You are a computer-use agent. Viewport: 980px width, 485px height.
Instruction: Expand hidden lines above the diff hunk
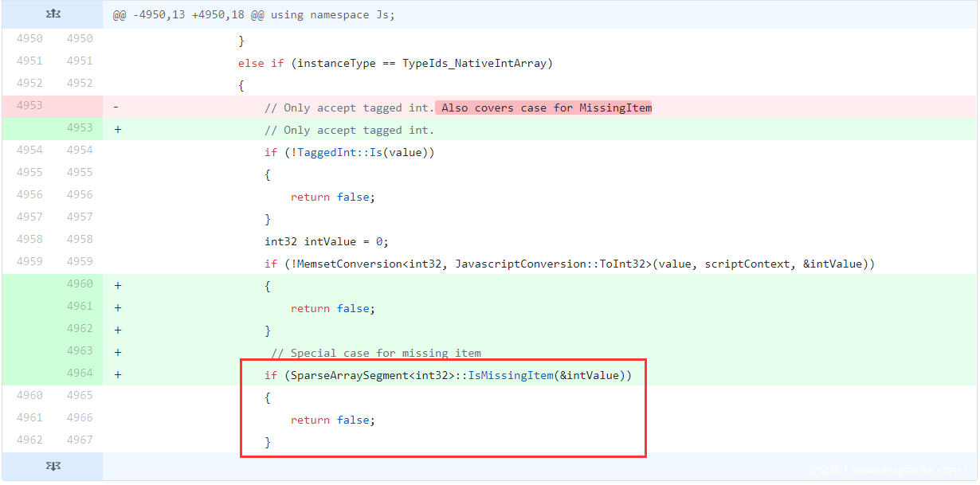coord(53,15)
